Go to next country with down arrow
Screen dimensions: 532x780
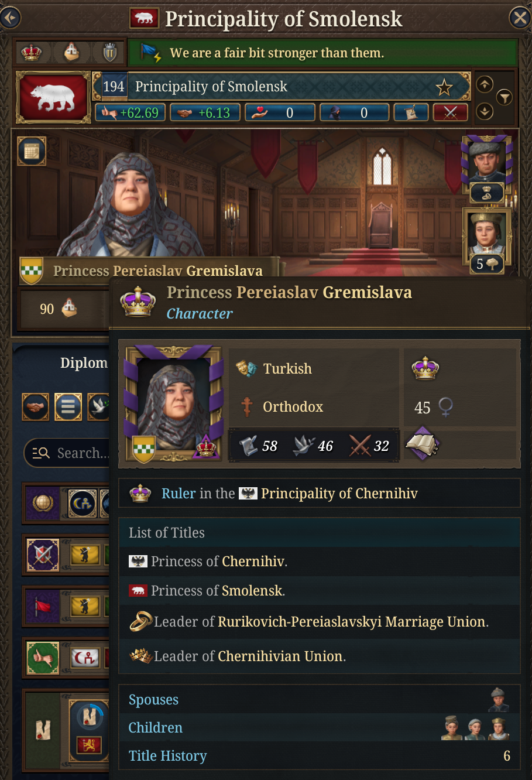(x=485, y=111)
